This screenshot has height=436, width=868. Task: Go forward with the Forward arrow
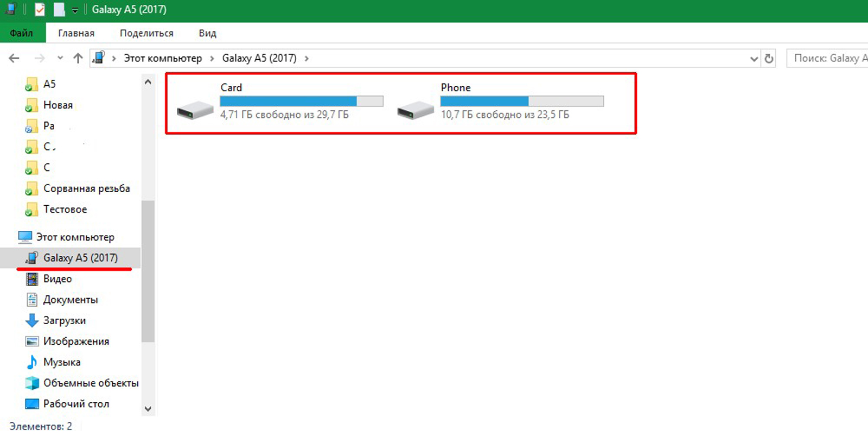click(x=40, y=58)
